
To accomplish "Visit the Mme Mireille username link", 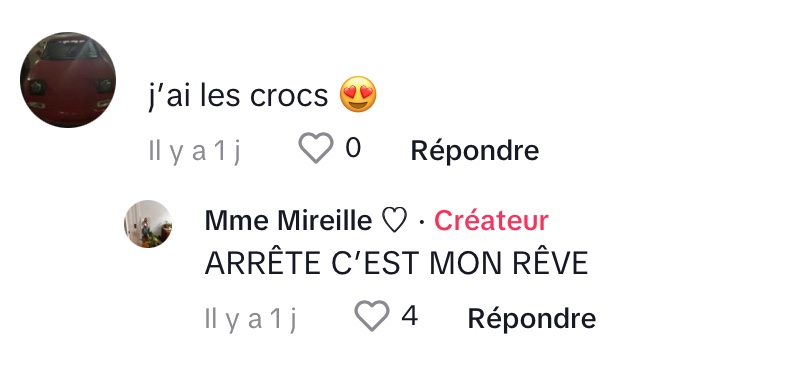I will (288, 221).
